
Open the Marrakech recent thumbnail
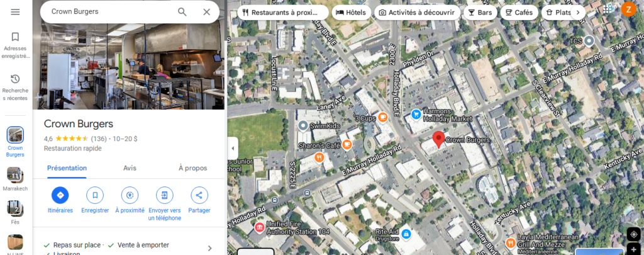coord(15,174)
